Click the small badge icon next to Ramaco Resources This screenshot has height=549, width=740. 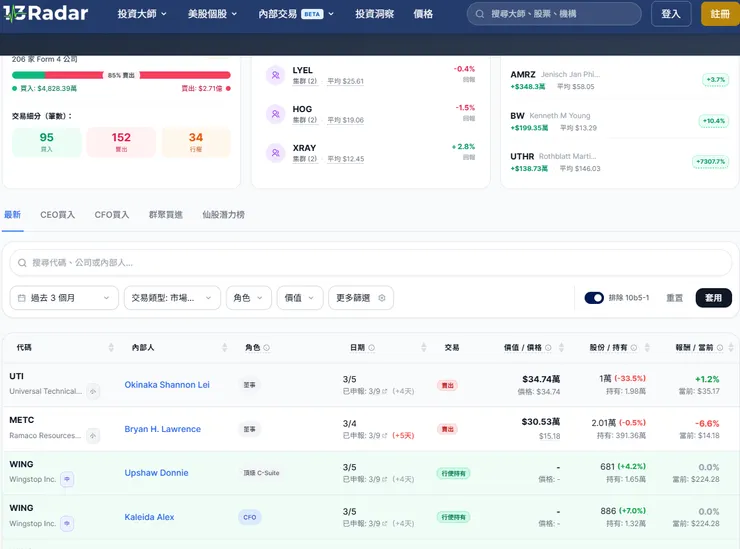pos(93,436)
